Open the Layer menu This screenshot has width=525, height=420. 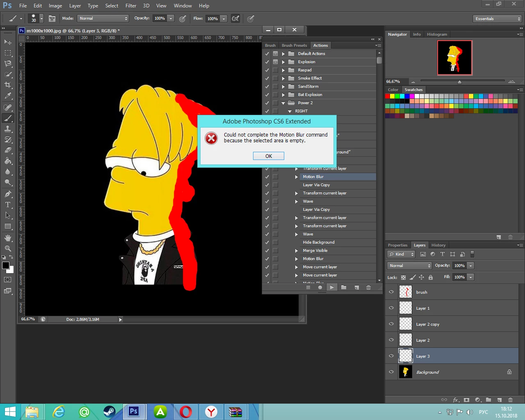(x=75, y=6)
